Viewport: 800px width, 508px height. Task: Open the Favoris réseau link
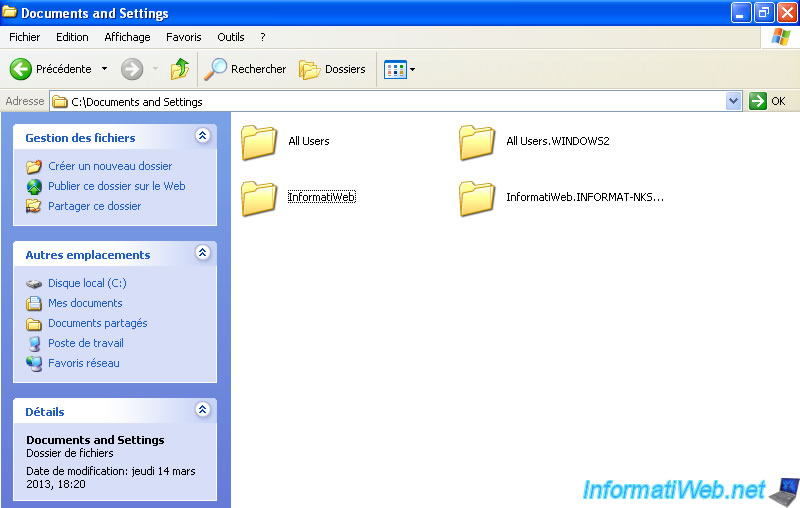click(x=84, y=363)
